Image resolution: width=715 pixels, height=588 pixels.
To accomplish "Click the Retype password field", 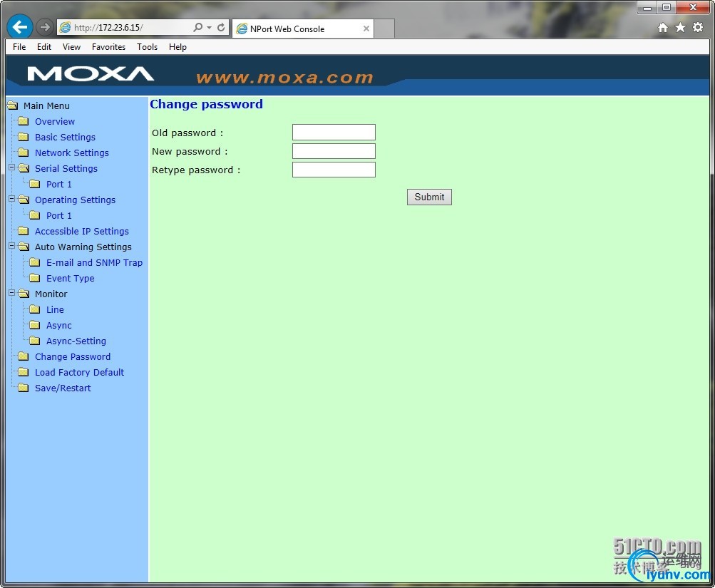I will tap(334, 170).
